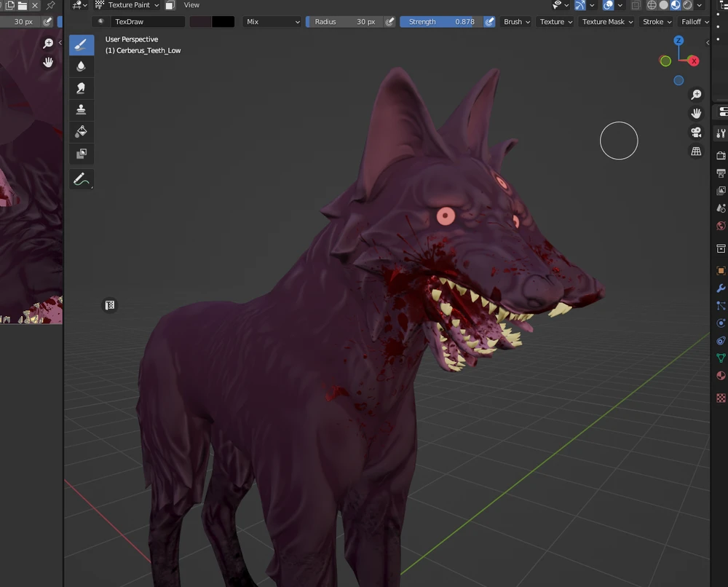Screen dimensions: 728x587
Task: Open Collection properties tab
Action: pyautogui.click(x=721, y=249)
